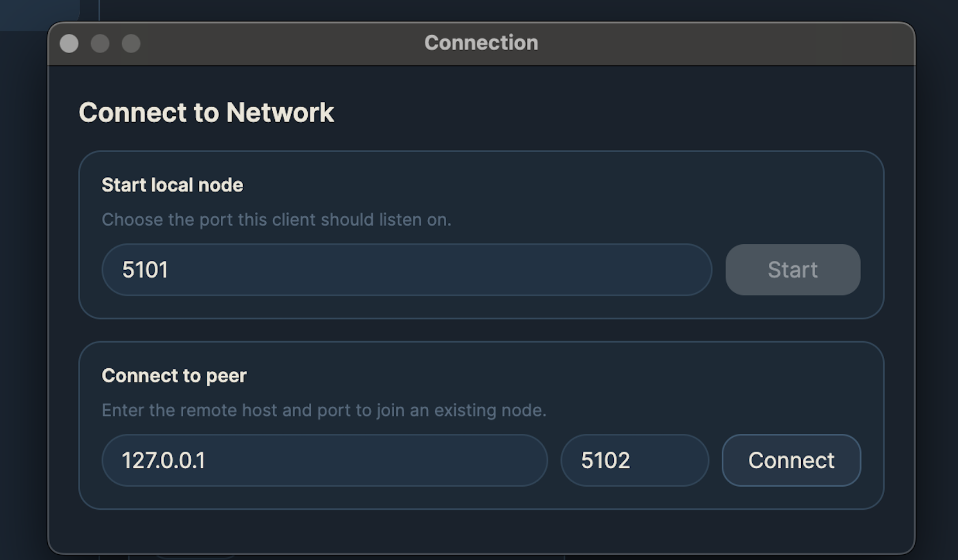The image size is (958, 560).
Task: Activate the Connect action next to port 5102
Action: point(791,460)
